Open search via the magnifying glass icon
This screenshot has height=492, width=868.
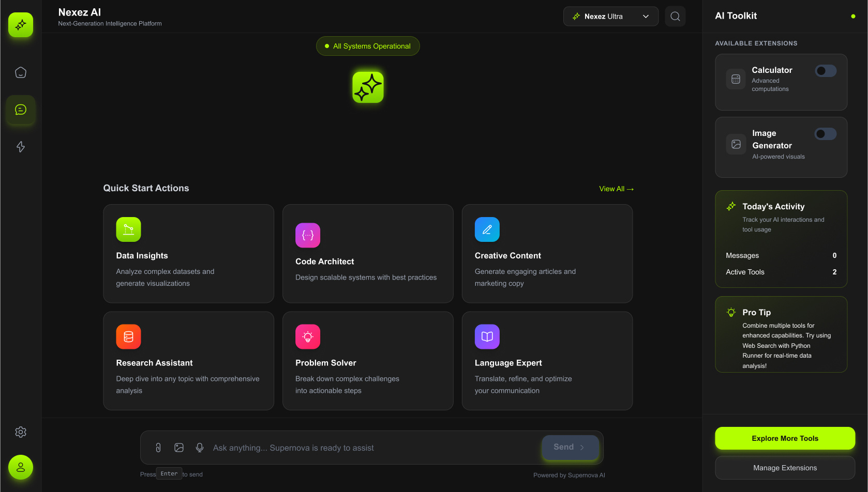point(675,16)
